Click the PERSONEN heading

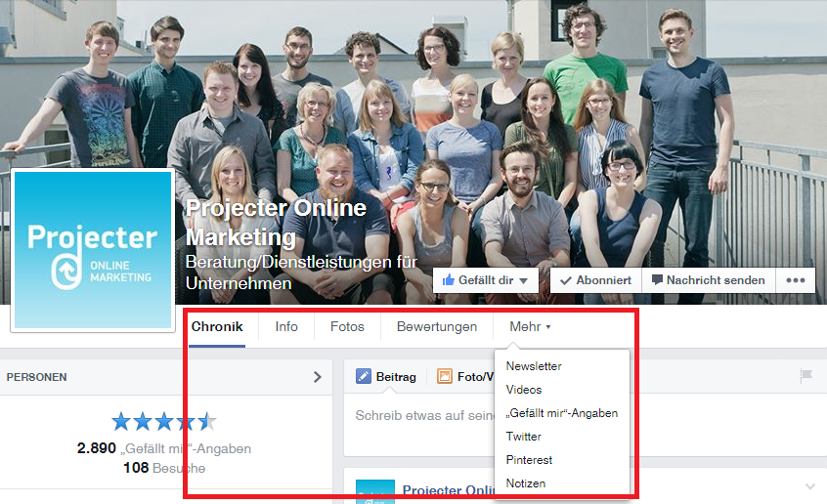(x=36, y=377)
